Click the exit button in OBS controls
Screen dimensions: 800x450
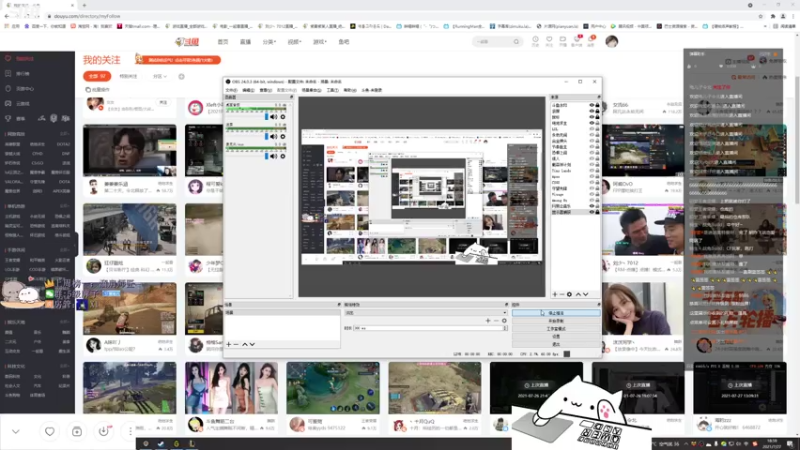(556, 344)
